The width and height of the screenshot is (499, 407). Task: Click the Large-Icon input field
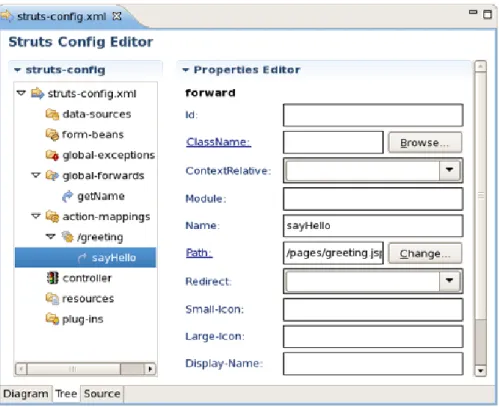[x=373, y=336]
